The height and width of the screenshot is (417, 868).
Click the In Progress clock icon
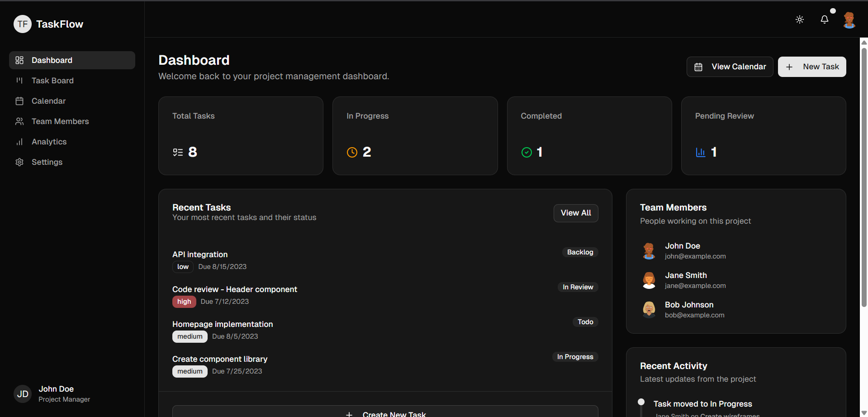point(352,152)
